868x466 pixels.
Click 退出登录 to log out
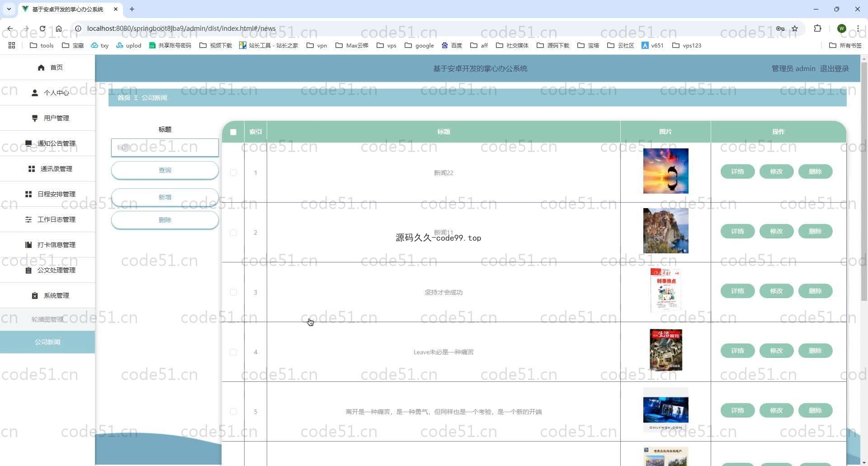[x=834, y=69]
